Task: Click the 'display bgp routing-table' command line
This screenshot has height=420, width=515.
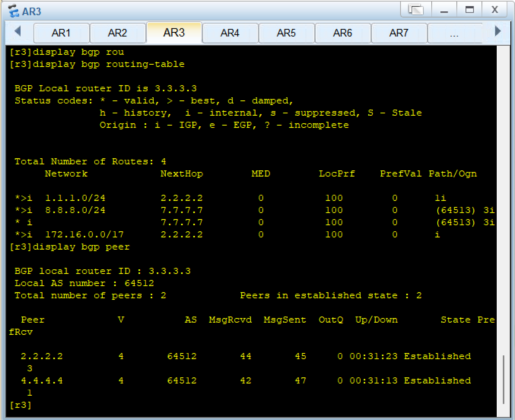Action: [x=97, y=64]
